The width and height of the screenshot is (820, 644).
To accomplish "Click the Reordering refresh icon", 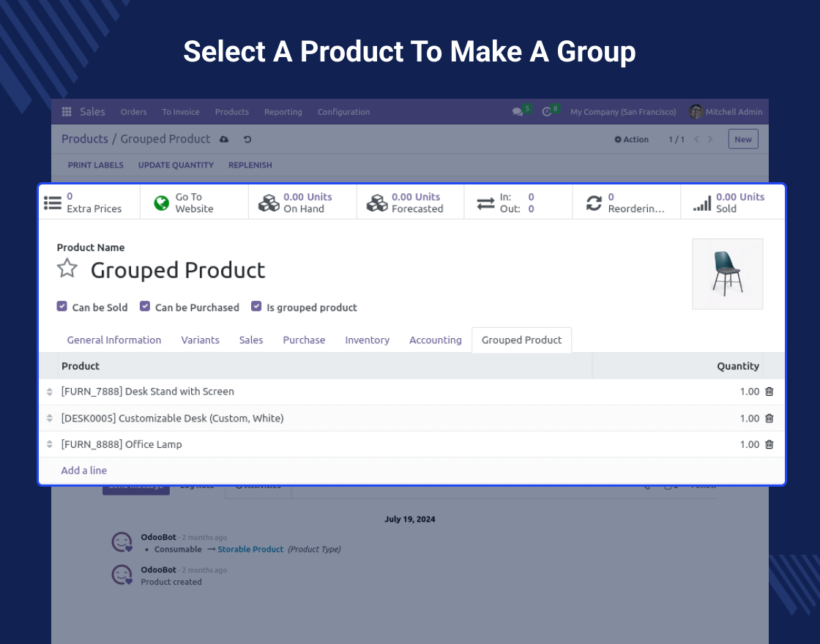I will pos(594,203).
